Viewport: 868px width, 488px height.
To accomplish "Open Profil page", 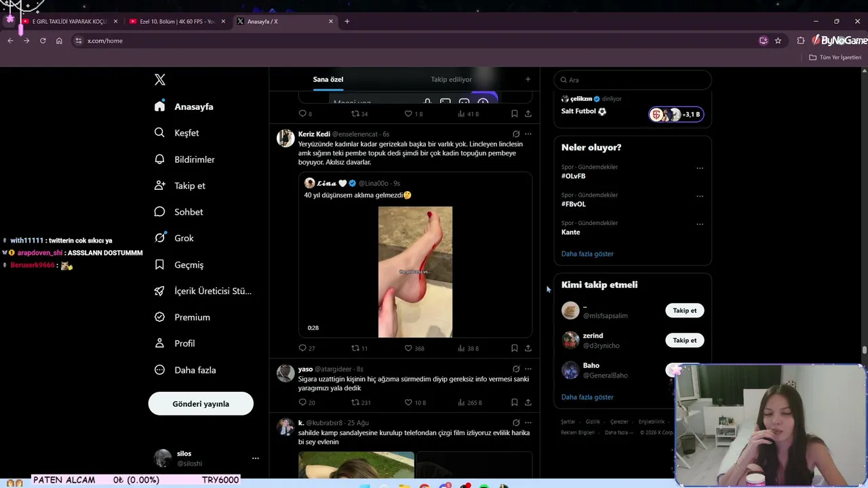I will point(174,344).
